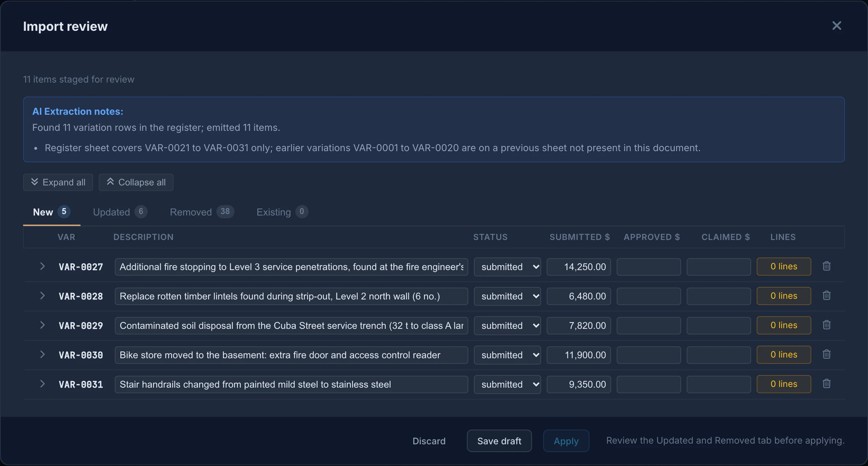The width and height of the screenshot is (868, 466).
Task: Open the status dropdown for VAR-0030
Action: pyautogui.click(x=507, y=355)
